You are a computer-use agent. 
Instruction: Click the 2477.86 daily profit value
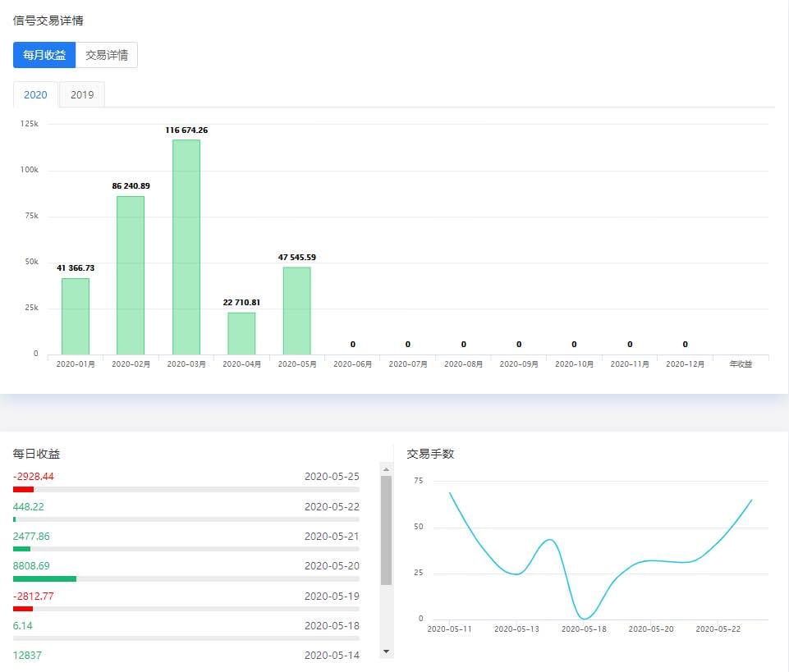[31, 536]
